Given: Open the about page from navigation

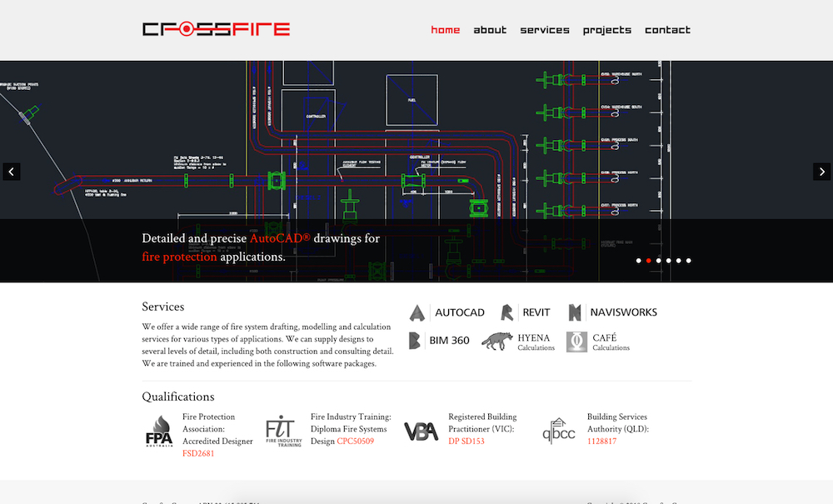Looking at the screenshot, I should pos(490,30).
